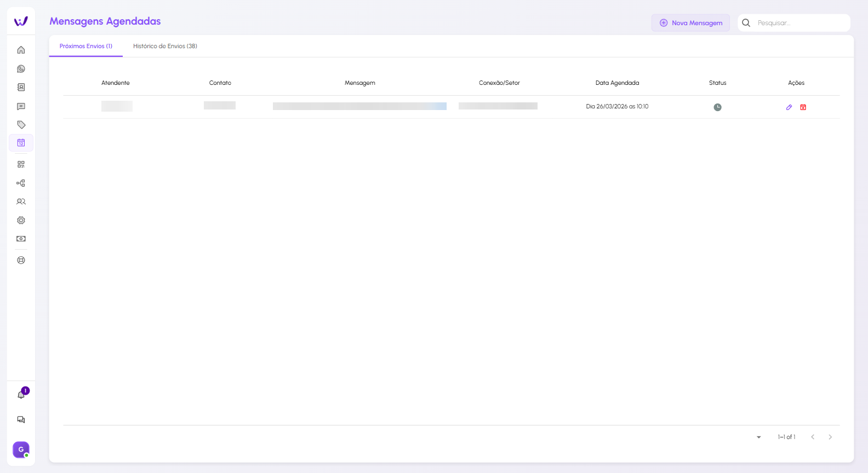Image resolution: width=868 pixels, height=473 pixels.
Task: Switch to Histórico de Envios tab
Action: tap(165, 47)
